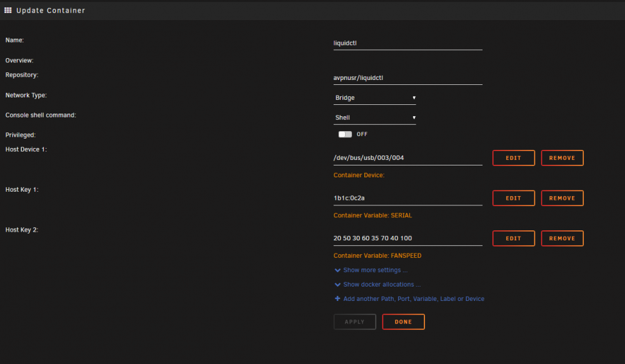The width and height of the screenshot is (625, 364).
Task: Remove Host Device 1 entry
Action: (562, 158)
